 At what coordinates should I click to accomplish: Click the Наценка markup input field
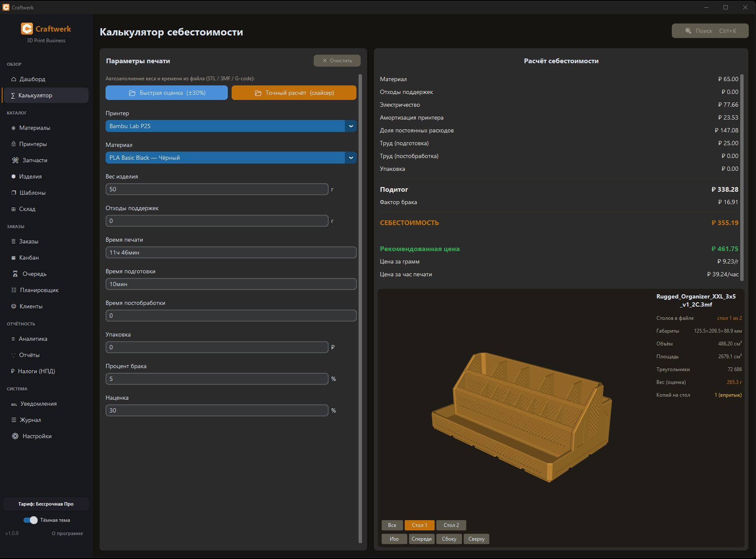pos(217,410)
